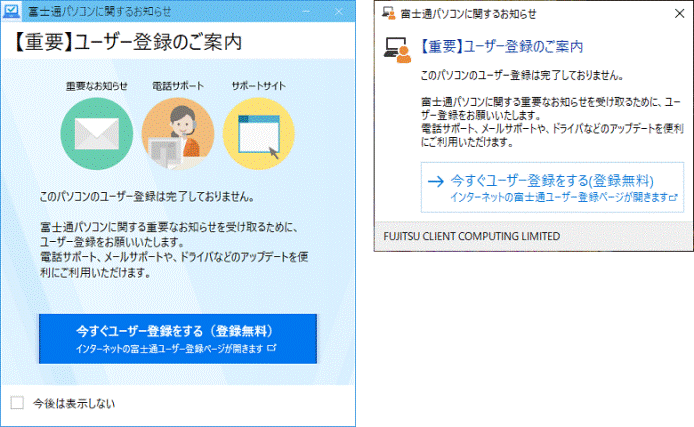Click the サポートサイト label
694x427 pixels.
click(x=258, y=86)
